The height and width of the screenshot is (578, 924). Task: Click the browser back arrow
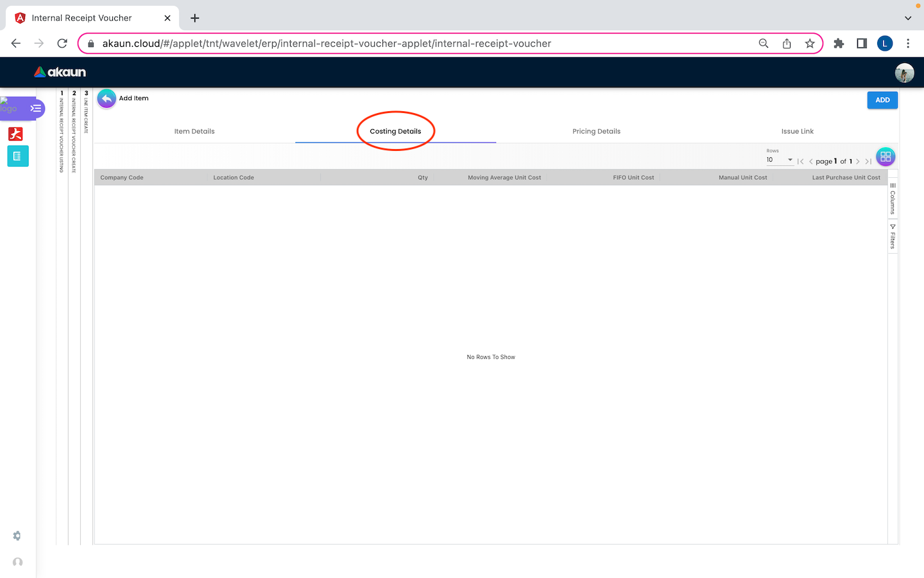pos(16,44)
